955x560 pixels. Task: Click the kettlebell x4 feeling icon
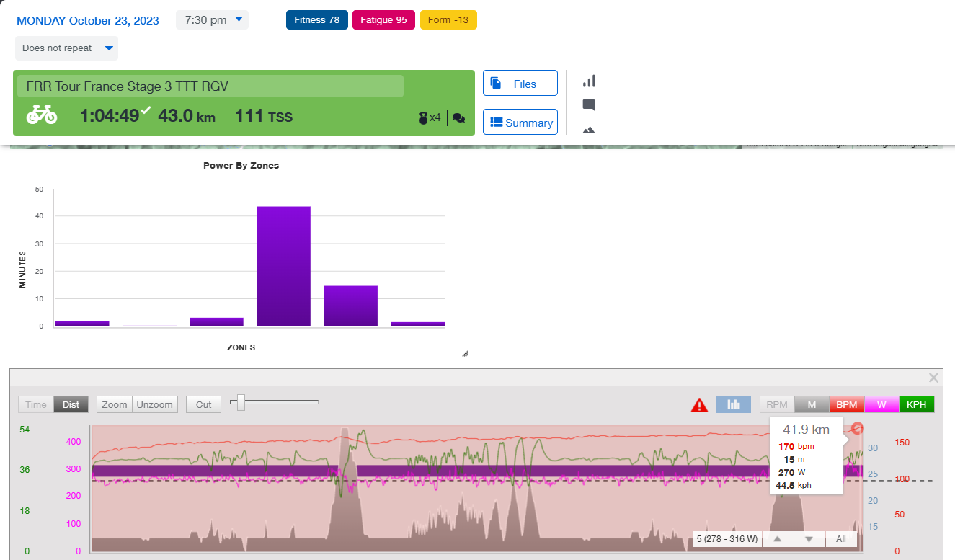430,117
